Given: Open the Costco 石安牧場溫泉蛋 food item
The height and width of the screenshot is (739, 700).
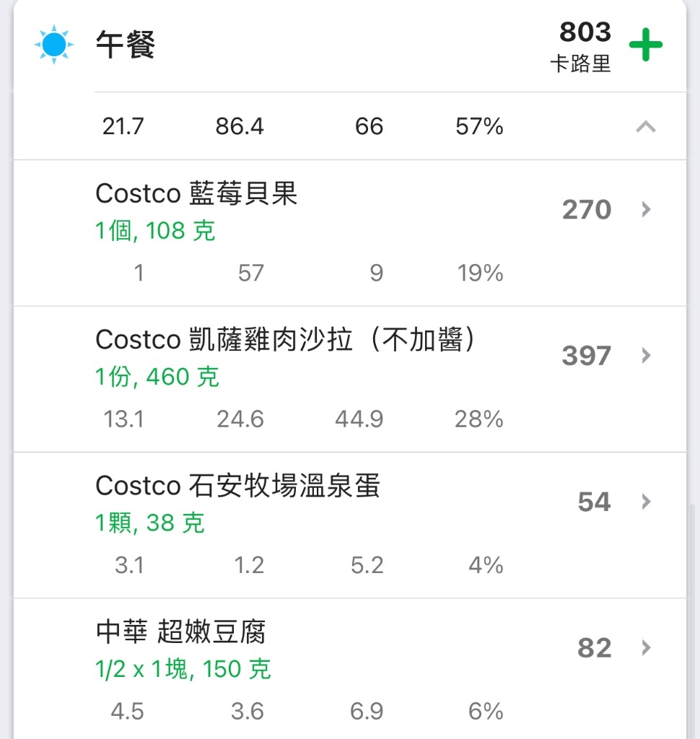Looking at the screenshot, I should (350, 525).
